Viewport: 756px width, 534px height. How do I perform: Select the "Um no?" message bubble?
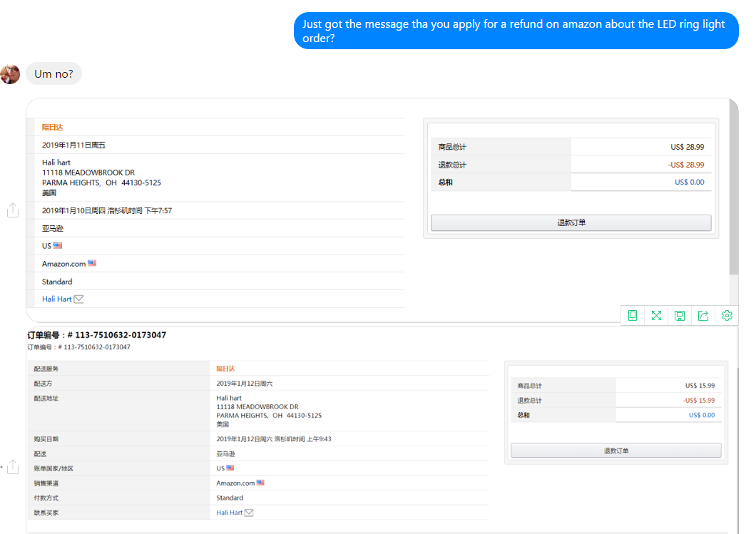coord(53,73)
